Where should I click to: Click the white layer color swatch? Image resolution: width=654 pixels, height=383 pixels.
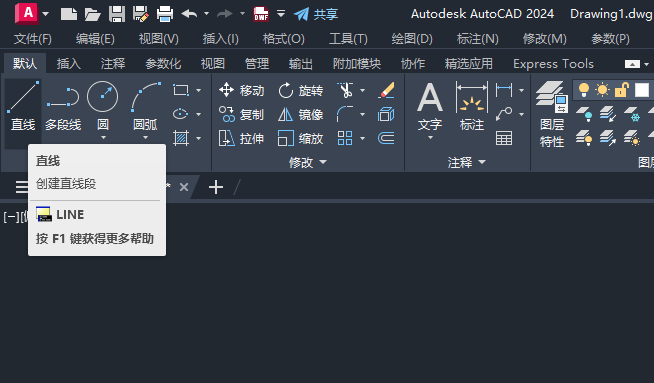point(642,90)
